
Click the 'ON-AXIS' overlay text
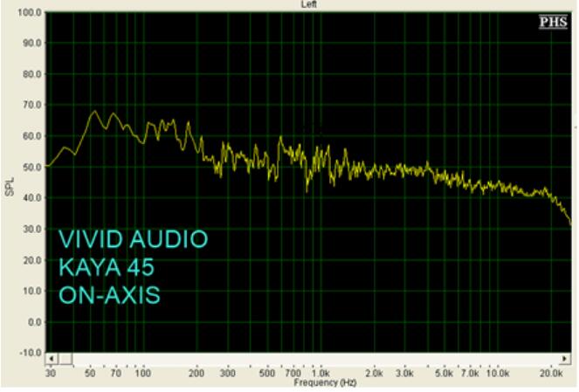110,295
